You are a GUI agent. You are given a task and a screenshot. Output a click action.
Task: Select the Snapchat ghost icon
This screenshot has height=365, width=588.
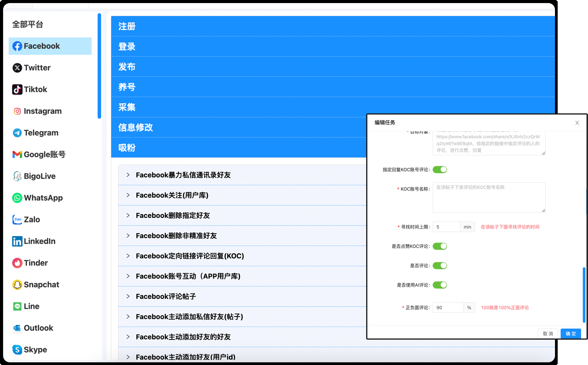click(17, 285)
